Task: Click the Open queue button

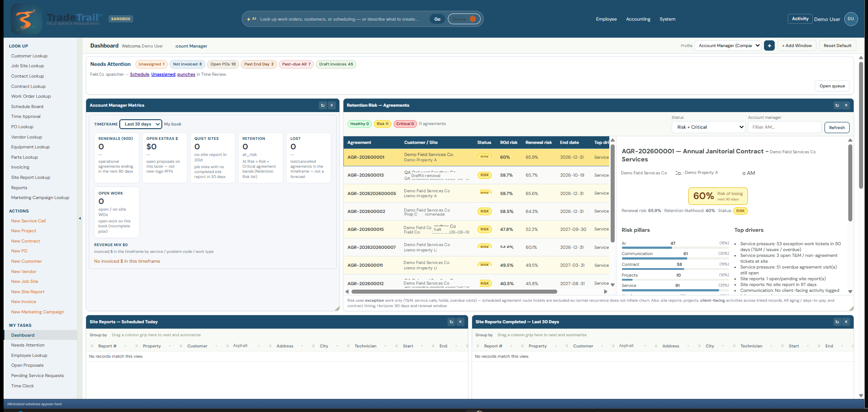Action: (x=832, y=86)
